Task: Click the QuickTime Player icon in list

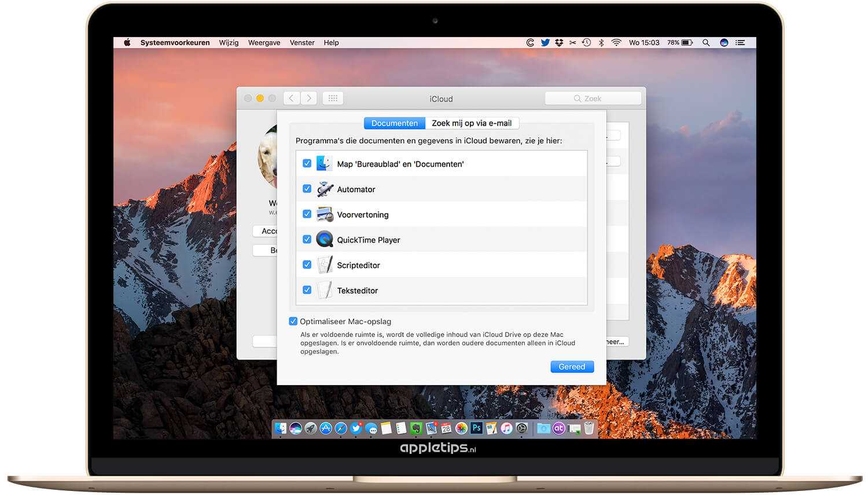Action: click(325, 240)
